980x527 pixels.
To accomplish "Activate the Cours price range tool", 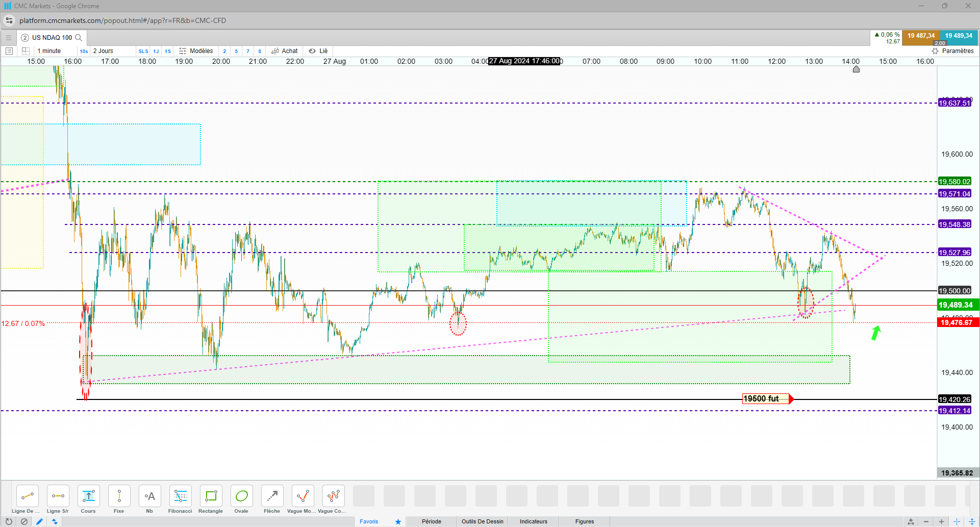I will click(x=88, y=499).
